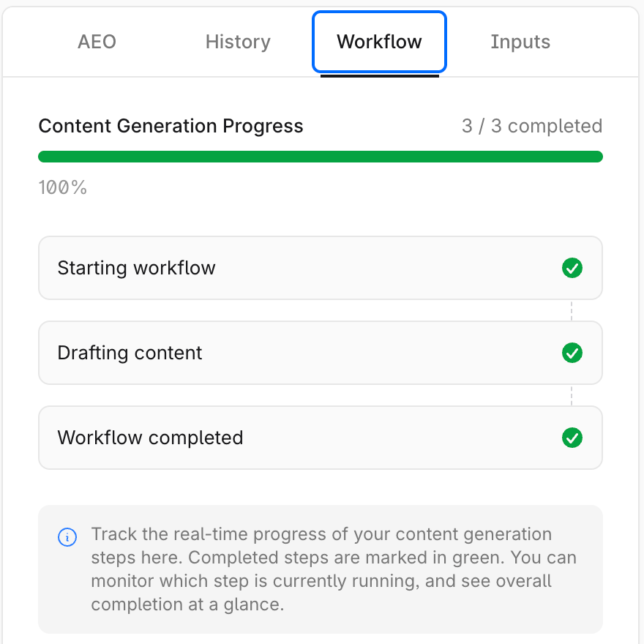
Task: Select the Workflow tab
Action: (x=379, y=42)
